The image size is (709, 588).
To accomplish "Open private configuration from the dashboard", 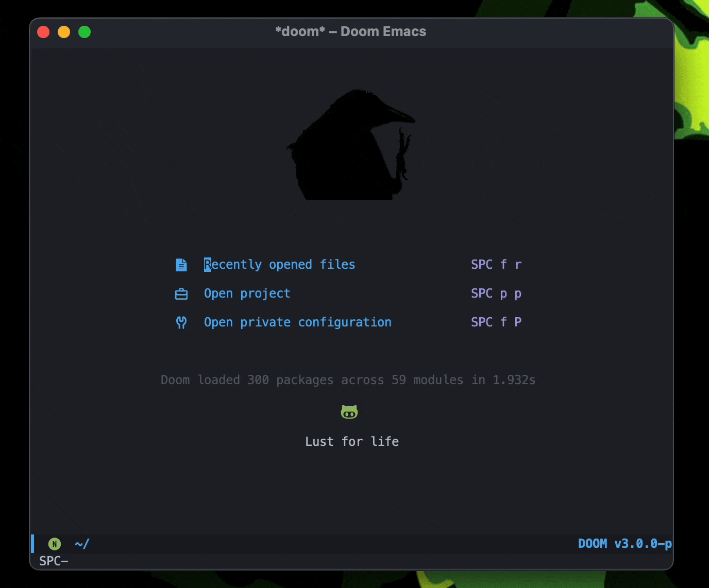I will click(298, 322).
